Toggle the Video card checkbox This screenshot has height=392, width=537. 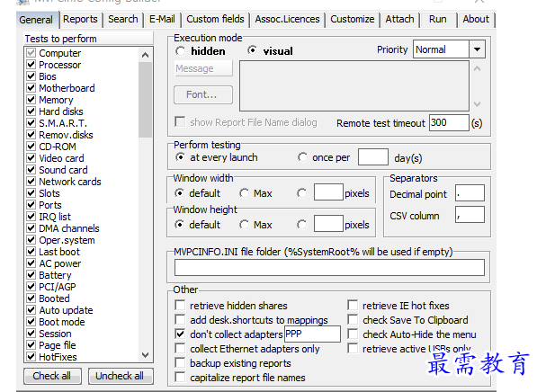(x=31, y=158)
